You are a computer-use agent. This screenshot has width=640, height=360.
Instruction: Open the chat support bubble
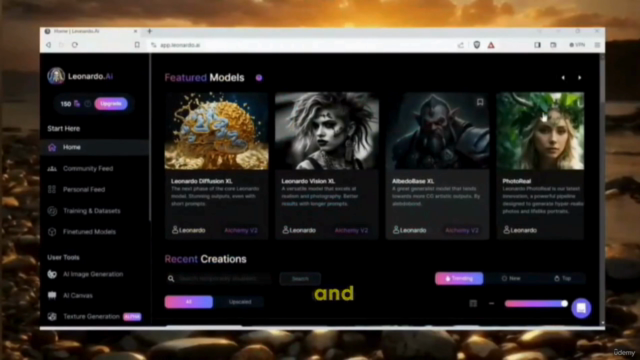581,308
